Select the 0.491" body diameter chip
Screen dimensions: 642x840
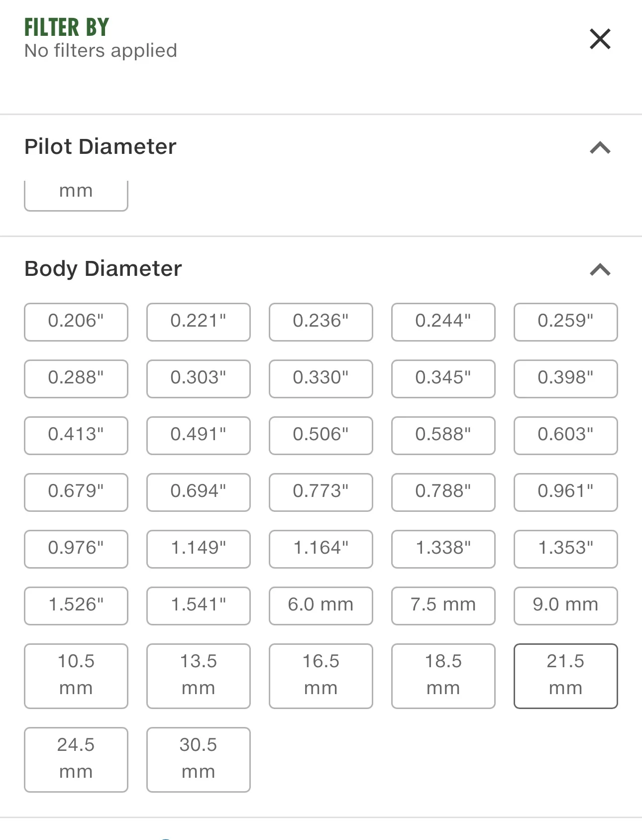point(199,436)
